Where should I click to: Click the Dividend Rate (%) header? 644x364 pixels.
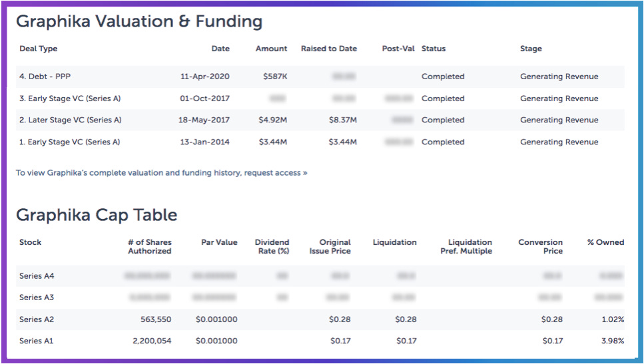pos(272,247)
